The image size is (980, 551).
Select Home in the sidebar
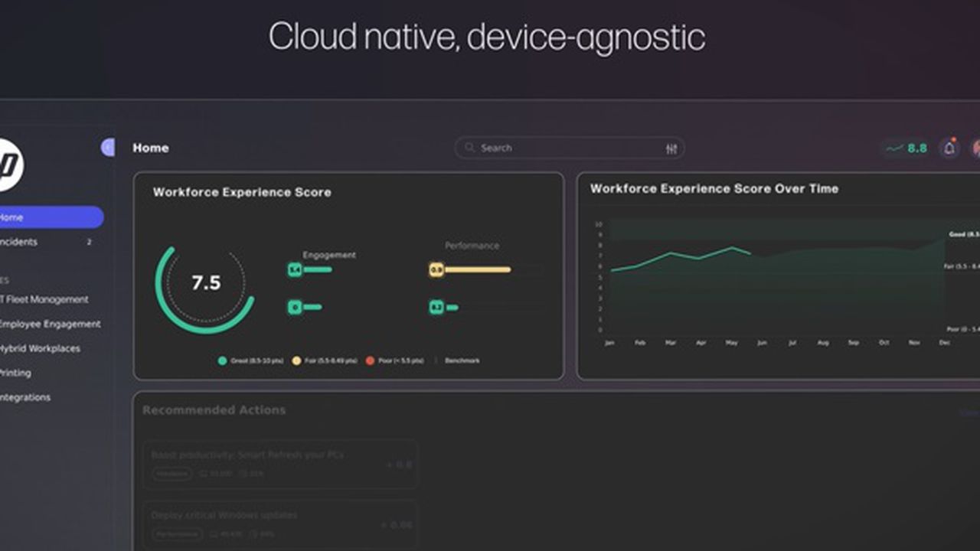(46, 217)
